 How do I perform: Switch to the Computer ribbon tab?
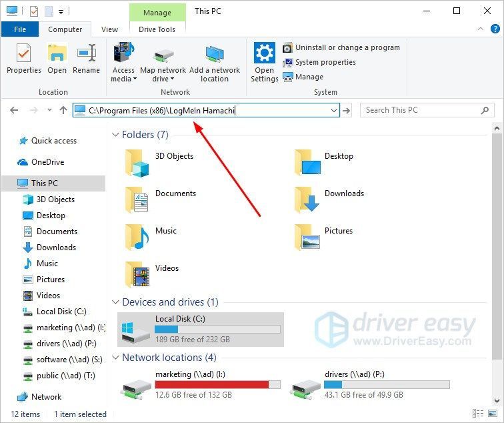tap(65, 29)
